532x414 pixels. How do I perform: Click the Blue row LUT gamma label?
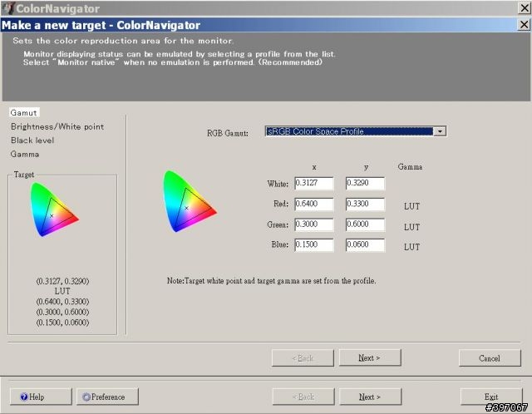click(411, 247)
